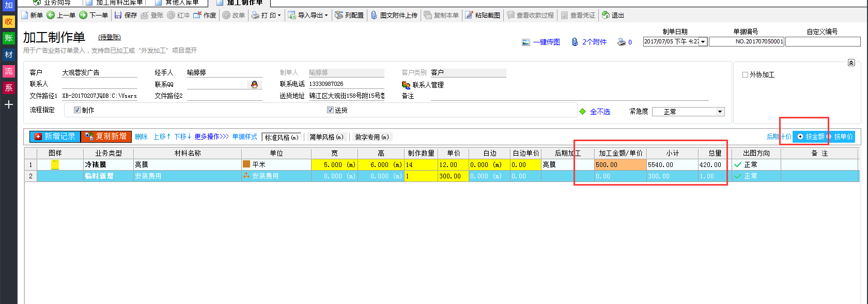Open the 紧急度 urgency dropdown
The image size is (868, 304).
(x=720, y=112)
